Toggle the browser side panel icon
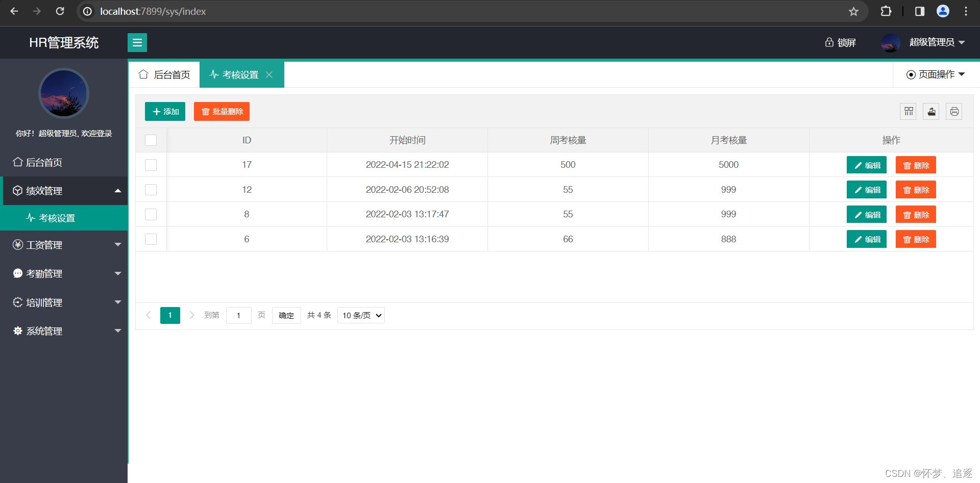The height and width of the screenshot is (483, 980). tap(920, 11)
